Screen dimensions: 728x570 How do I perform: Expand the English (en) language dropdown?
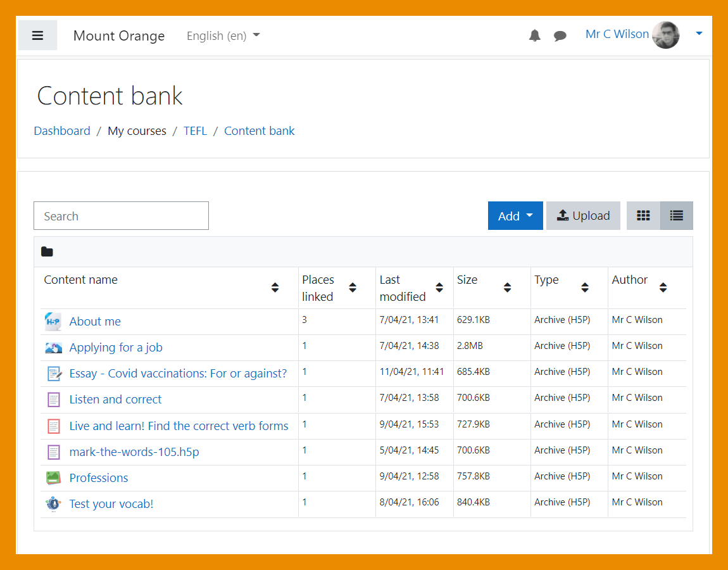pos(223,36)
